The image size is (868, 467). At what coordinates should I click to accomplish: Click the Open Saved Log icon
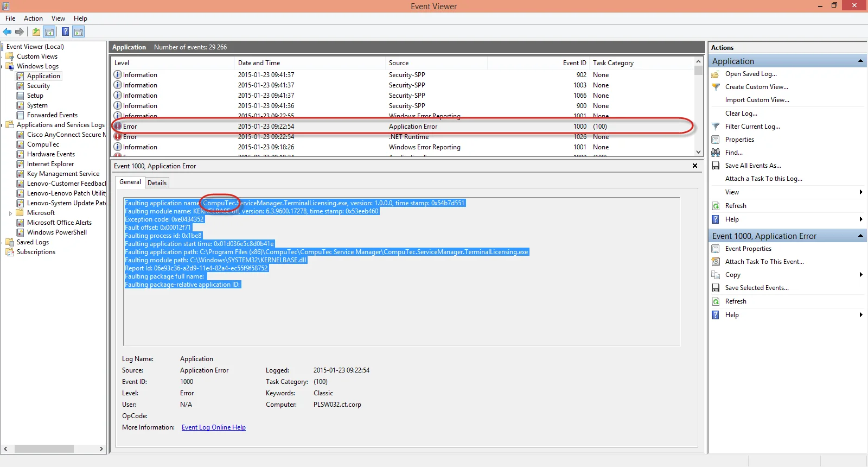click(x=716, y=74)
